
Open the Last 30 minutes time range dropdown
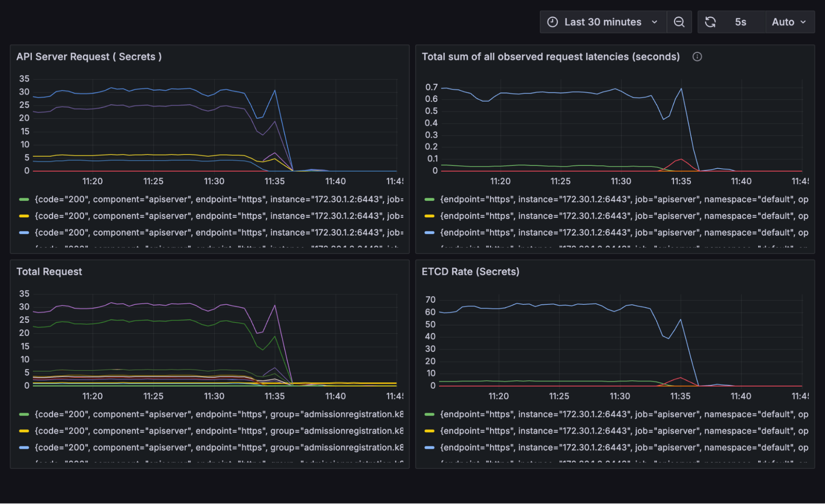603,22
